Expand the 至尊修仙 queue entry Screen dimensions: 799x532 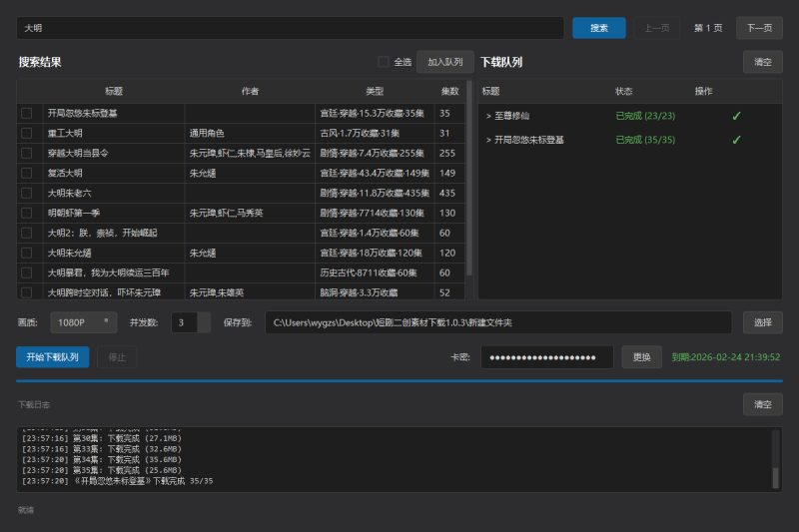tap(488, 116)
